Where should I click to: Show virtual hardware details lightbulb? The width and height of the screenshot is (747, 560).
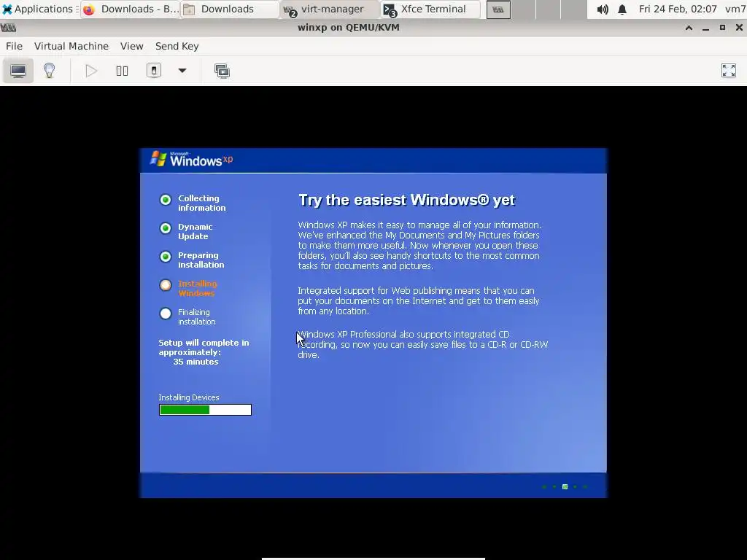49,71
